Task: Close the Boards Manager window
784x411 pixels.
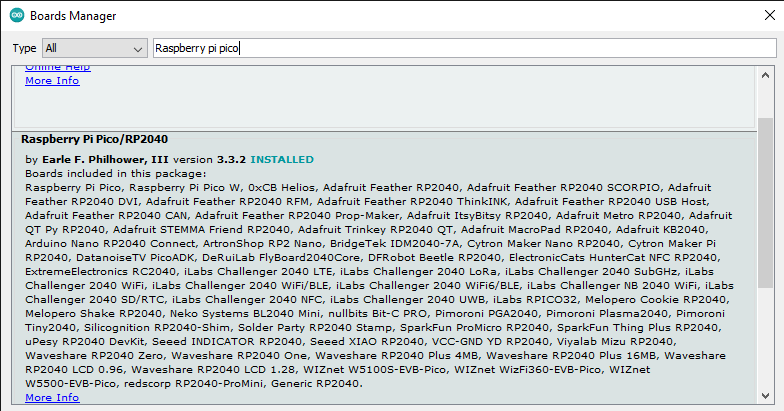Action: click(770, 16)
